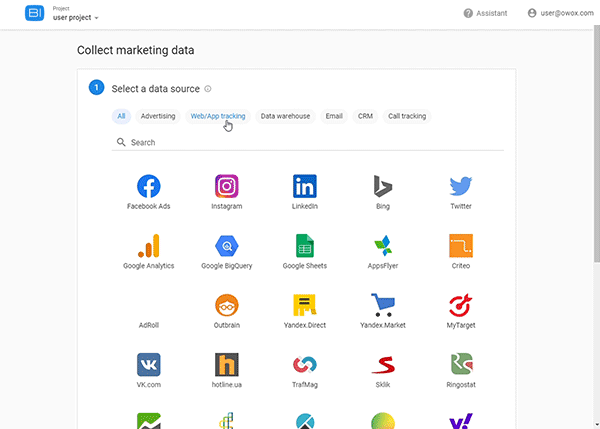This screenshot has width=600, height=429.
Task: Select the Sklik icon
Action: [383, 364]
